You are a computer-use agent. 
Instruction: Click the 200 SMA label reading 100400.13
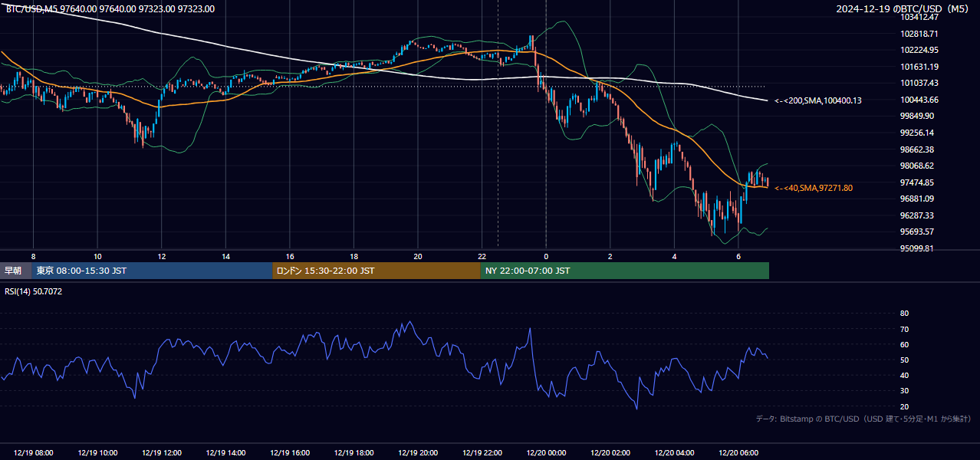[818, 100]
